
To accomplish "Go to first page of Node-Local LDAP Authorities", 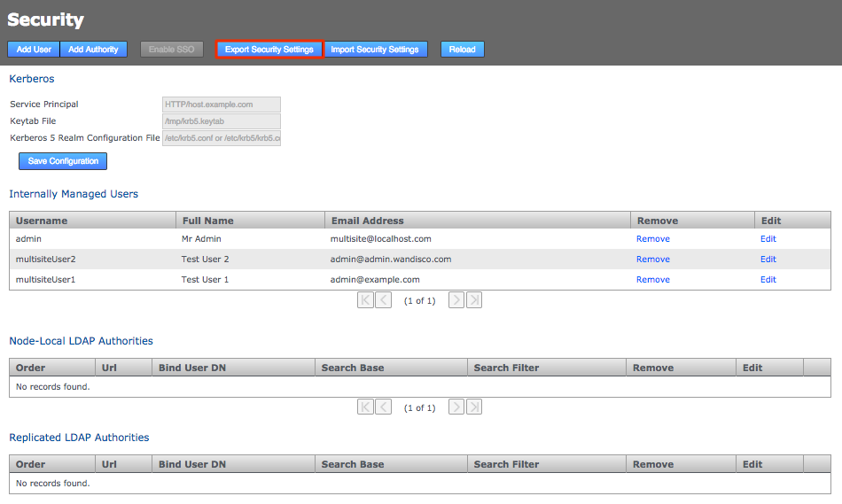I will pos(365,407).
